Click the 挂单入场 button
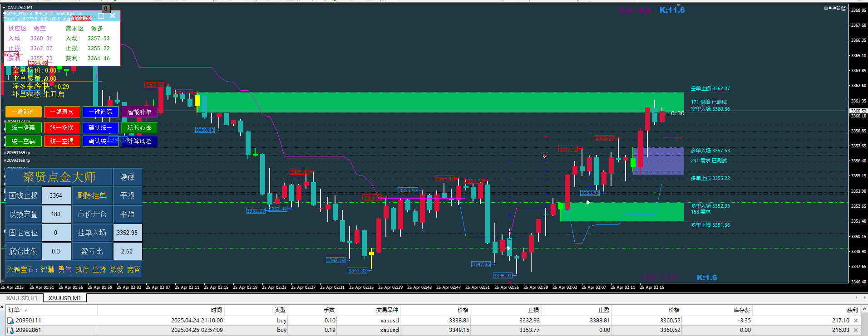The height and width of the screenshot is (336, 868). coord(92,233)
